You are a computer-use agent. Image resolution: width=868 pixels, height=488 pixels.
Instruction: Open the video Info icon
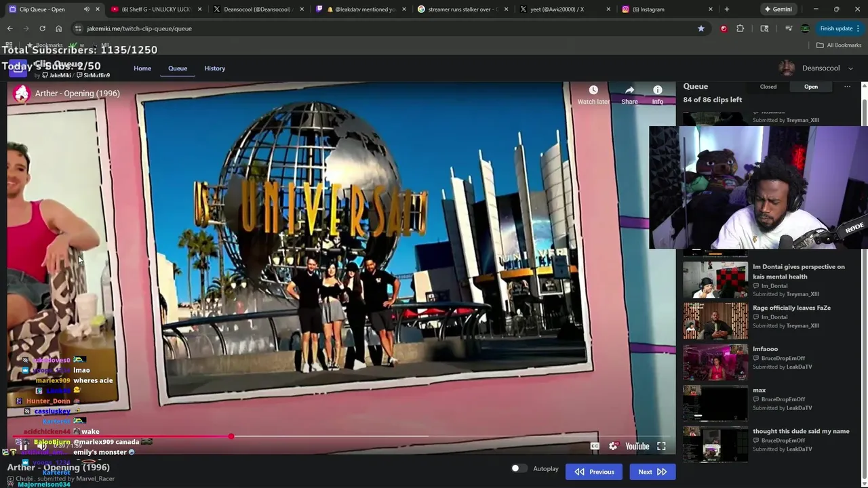point(657,90)
